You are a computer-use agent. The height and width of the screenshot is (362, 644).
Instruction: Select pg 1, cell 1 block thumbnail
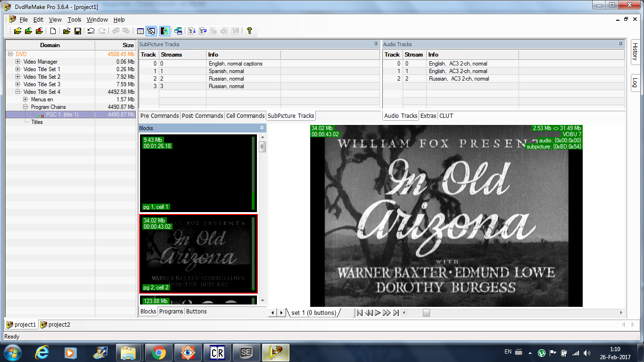[198, 173]
